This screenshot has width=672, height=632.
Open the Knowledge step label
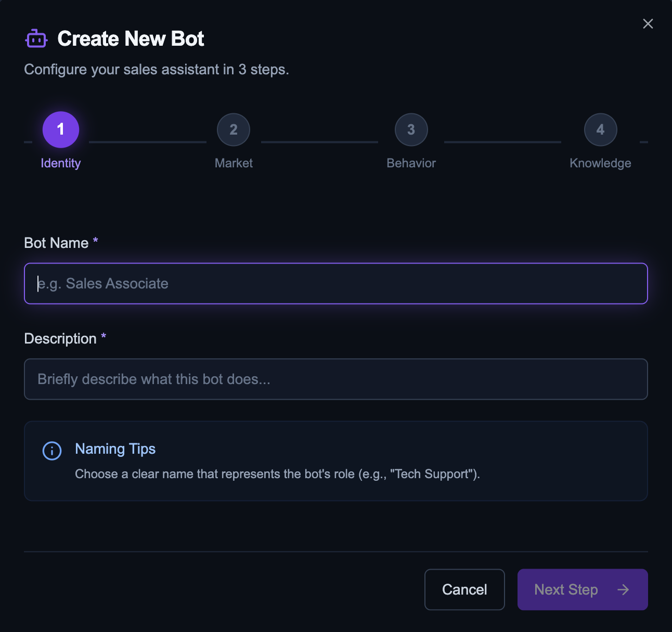click(600, 163)
